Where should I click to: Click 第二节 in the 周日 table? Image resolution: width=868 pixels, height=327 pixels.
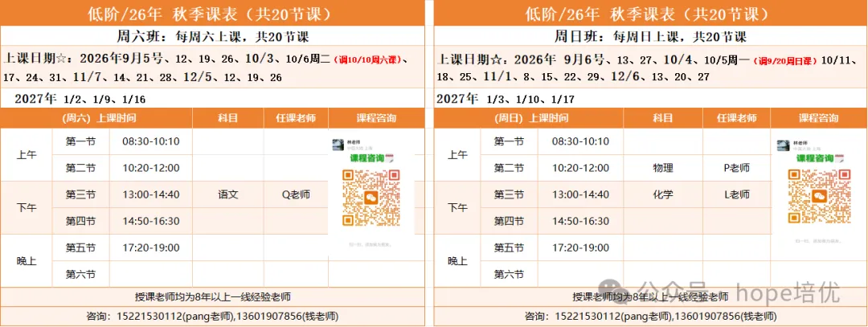[509, 168]
